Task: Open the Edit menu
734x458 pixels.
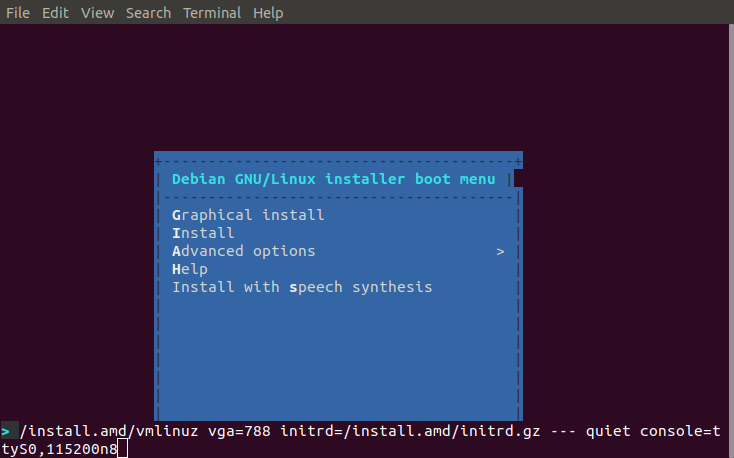Action: (x=54, y=13)
